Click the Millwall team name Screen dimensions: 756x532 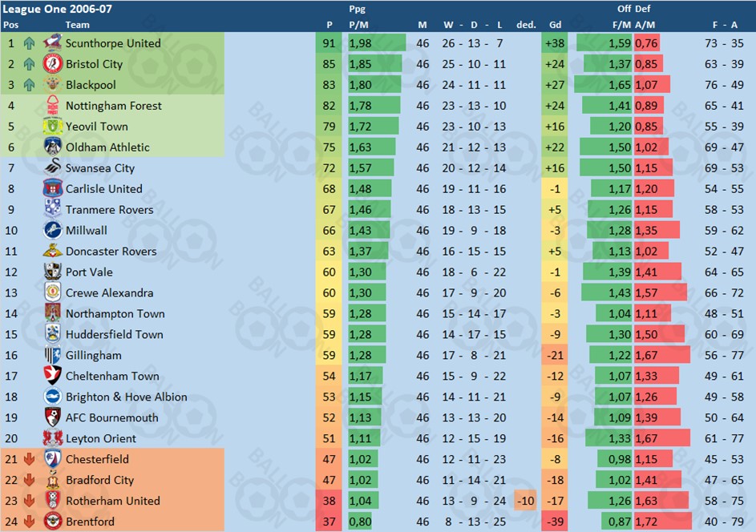click(87, 230)
